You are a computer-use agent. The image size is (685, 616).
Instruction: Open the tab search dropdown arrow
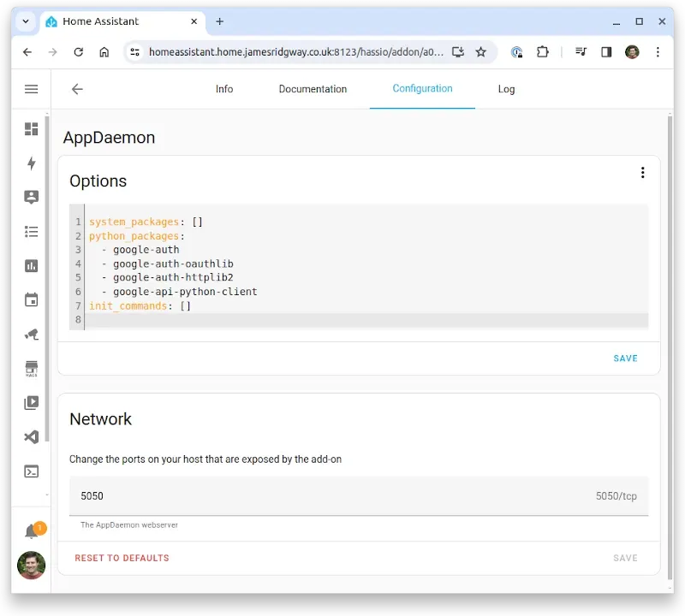point(26,21)
